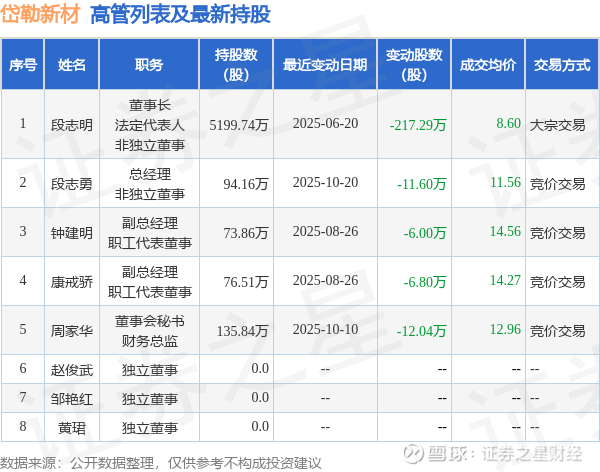Click the holdings value 73.86万
The height and width of the screenshot is (472, 600).
point(246,233)
